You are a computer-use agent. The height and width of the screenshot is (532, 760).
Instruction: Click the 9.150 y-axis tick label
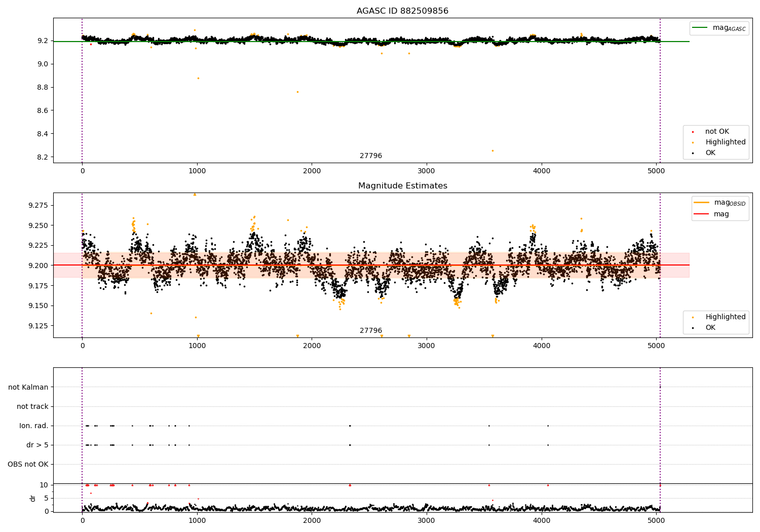pyautogui.click(x=38, y=306)
